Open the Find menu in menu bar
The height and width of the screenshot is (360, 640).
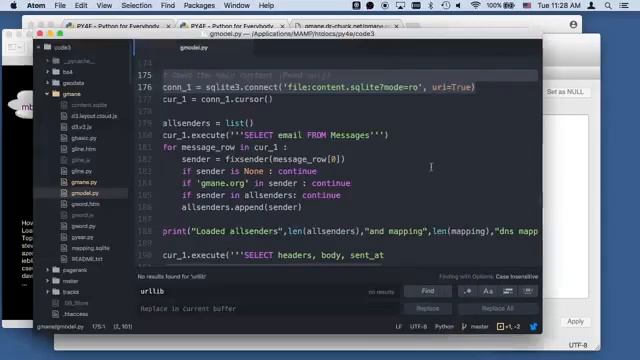click(x=168, y=5)
